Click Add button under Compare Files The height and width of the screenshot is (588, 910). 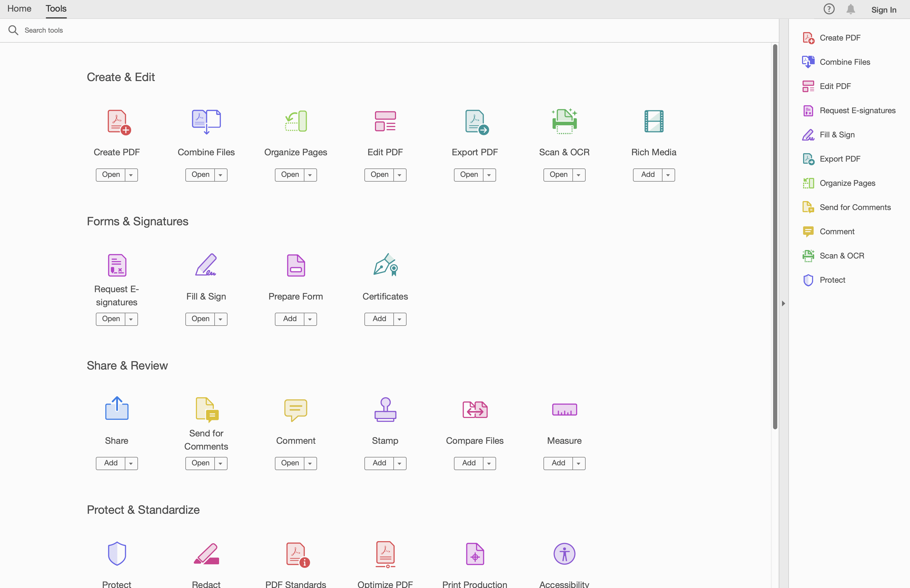click(x=468, y=464)
